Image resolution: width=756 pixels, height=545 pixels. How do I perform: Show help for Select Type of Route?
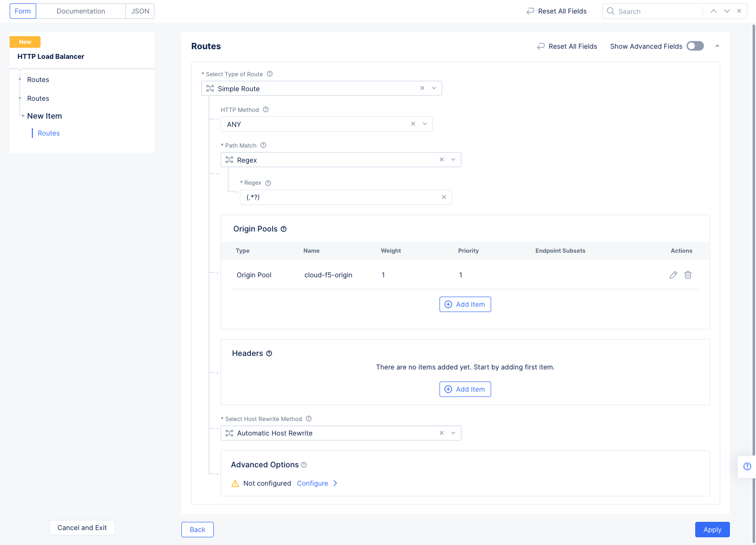pyautogui.click(x=270, y=74)
